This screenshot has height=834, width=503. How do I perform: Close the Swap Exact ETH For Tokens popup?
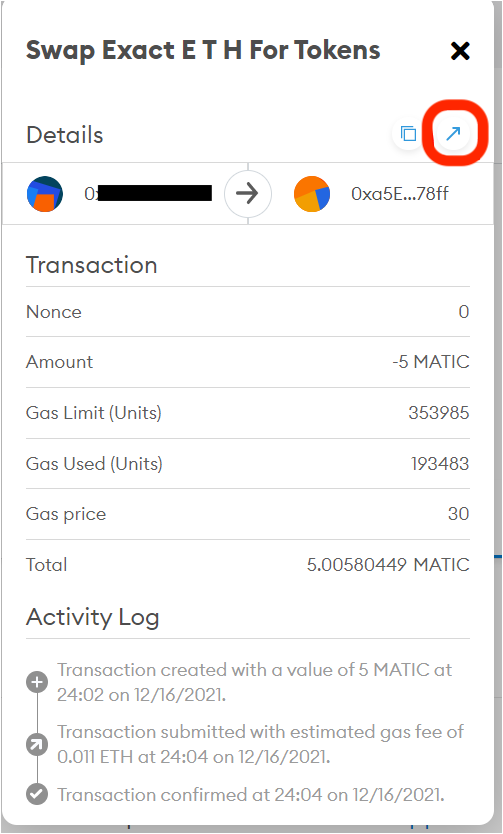click(x=460, y=51)
